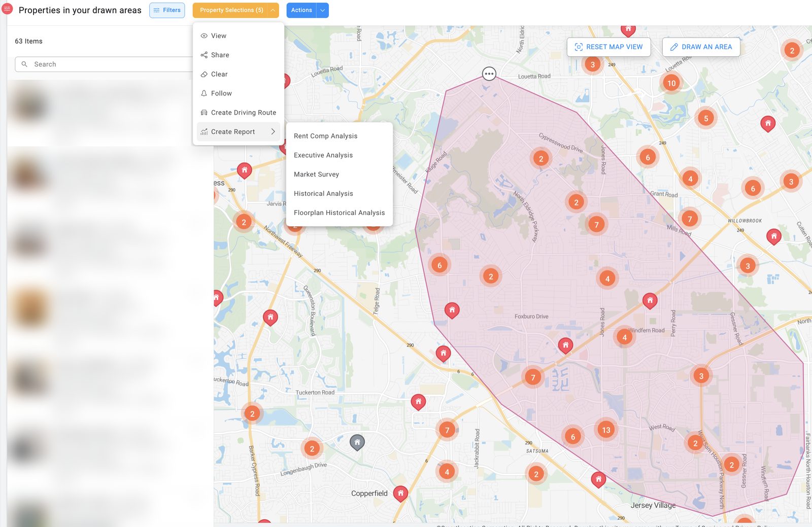Click the property pin near Copperfield
Screen dimensions: 812x527
pos(400,493)
